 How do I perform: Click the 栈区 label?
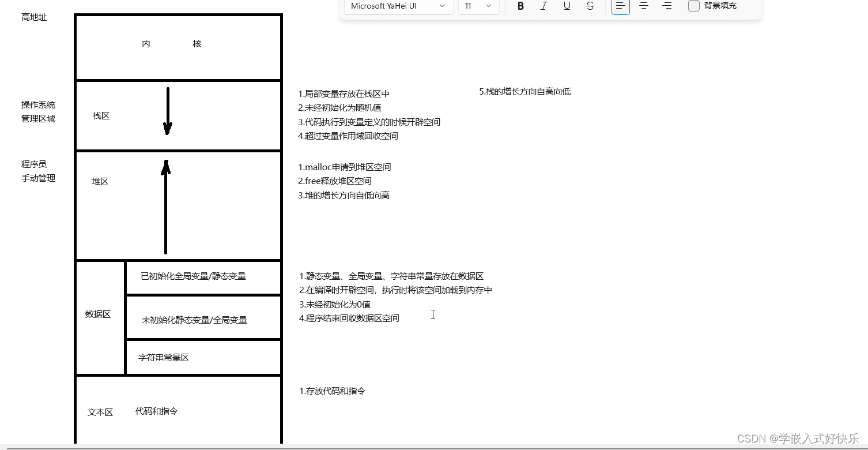point(101,116)
